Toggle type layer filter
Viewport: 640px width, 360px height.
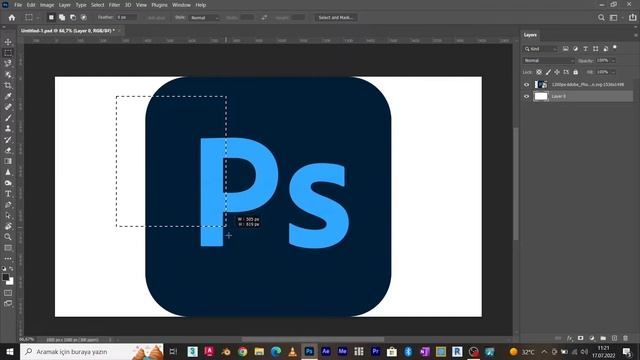pos(585,49)
